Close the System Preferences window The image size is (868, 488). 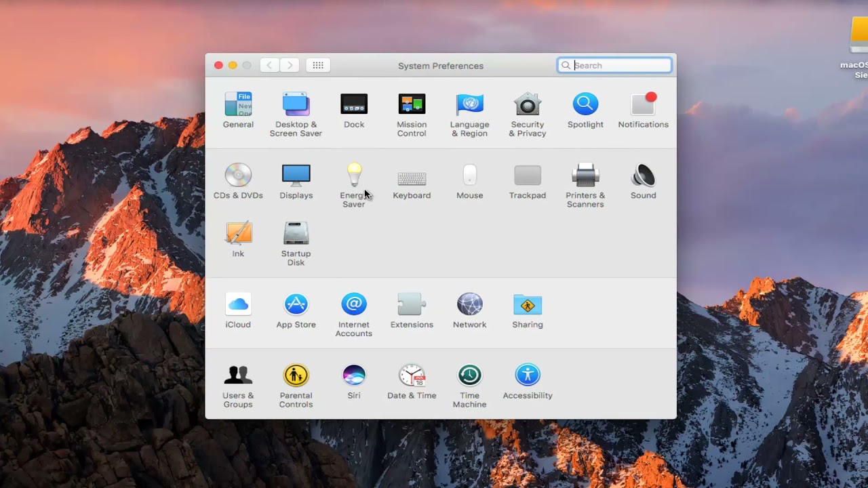coord(218,65)
